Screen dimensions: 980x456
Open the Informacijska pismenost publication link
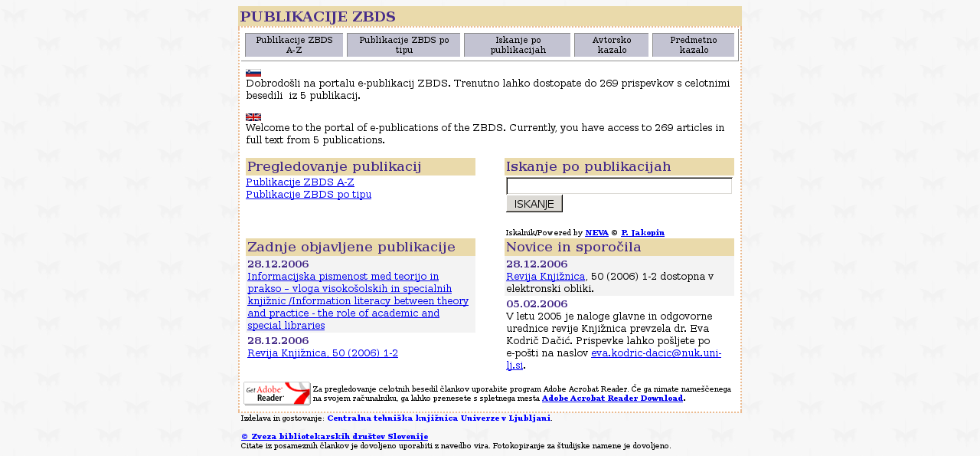358,300
